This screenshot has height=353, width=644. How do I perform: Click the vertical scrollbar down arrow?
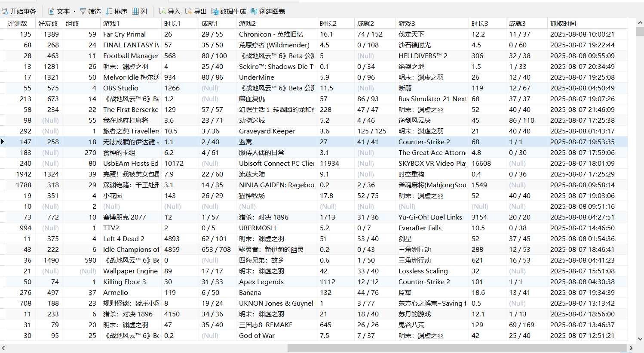[640, 339]
